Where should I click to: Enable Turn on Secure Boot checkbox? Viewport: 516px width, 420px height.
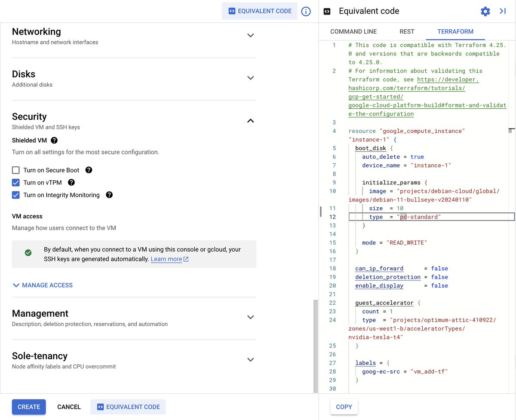[16, 170]
